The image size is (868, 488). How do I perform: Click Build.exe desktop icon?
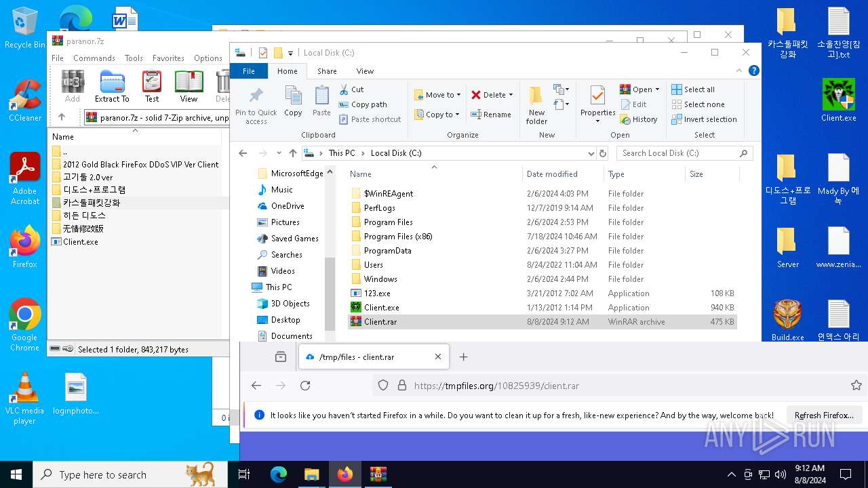[x=787, y=321]
